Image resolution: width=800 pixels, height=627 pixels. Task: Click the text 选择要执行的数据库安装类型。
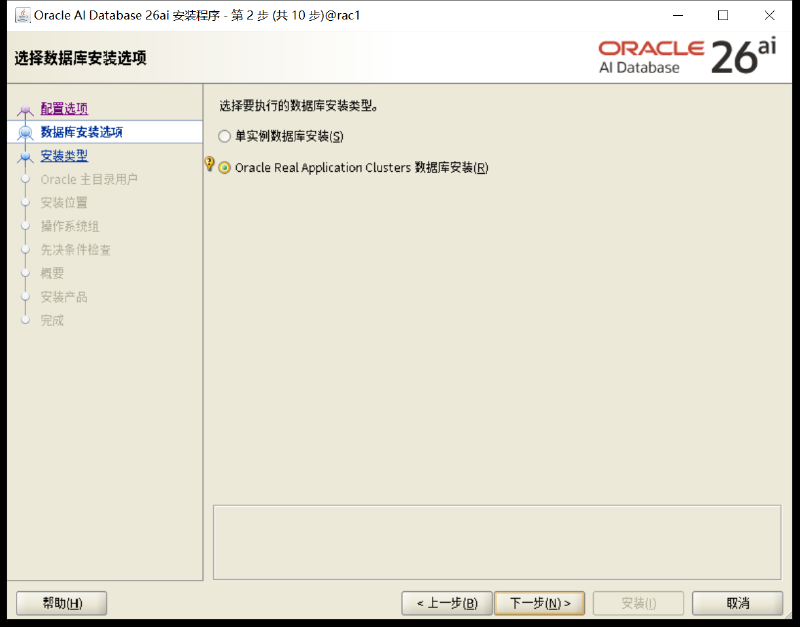point(298,106)
